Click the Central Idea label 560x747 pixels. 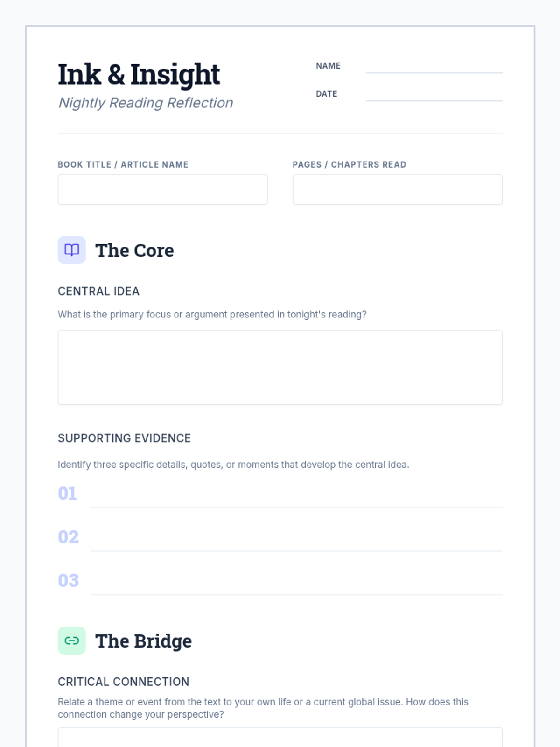pos(98,291)
